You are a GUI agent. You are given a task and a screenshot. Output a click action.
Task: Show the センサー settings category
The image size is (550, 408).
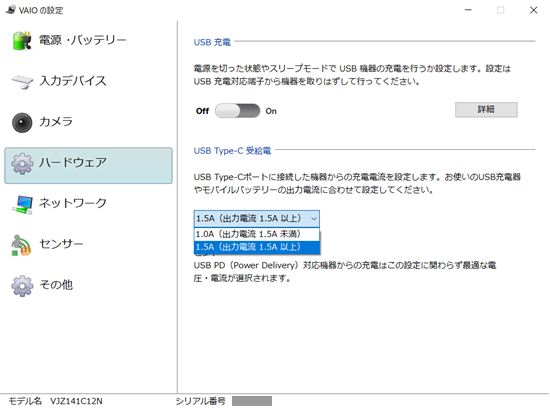[x=88, y=245]
